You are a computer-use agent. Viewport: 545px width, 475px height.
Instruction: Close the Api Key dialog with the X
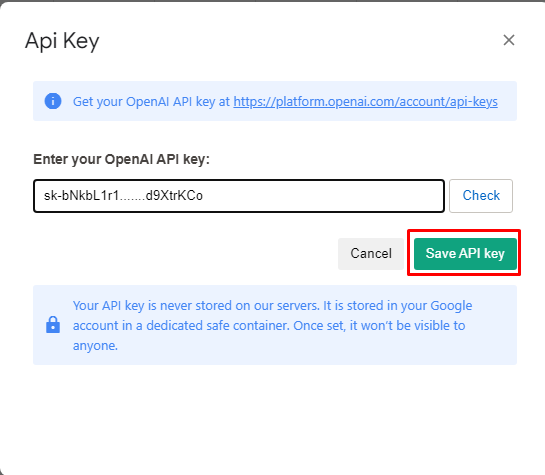click(x=509, y=40)
